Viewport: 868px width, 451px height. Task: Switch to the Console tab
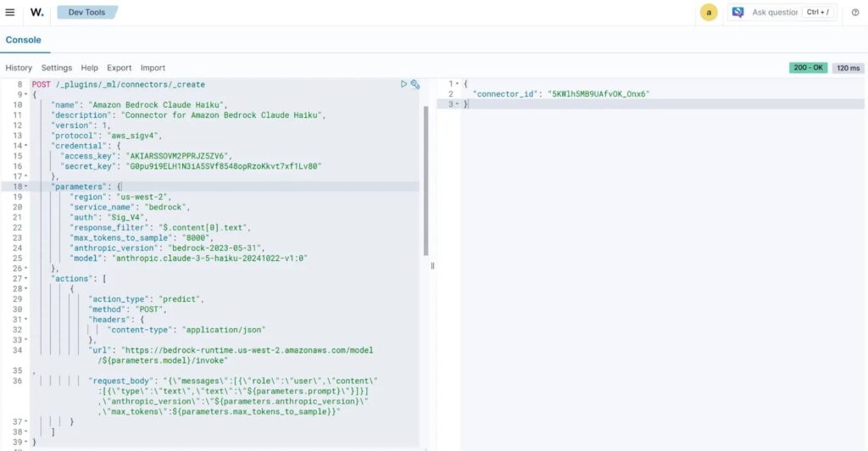23,40
